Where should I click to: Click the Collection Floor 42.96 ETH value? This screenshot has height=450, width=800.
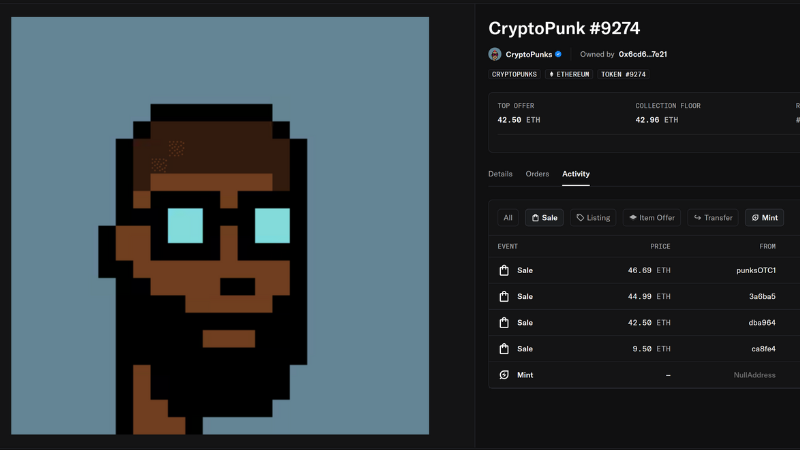(x=657, y=120)
